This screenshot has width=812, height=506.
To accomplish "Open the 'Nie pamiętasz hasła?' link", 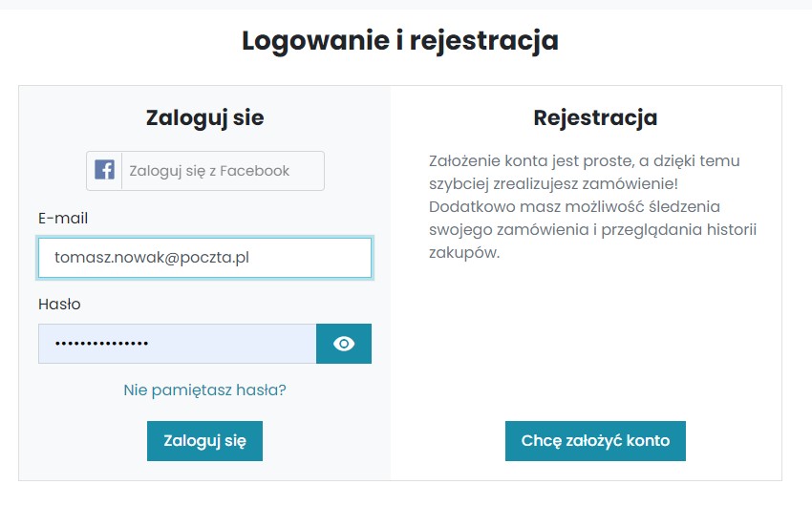I will coord(204,390).
